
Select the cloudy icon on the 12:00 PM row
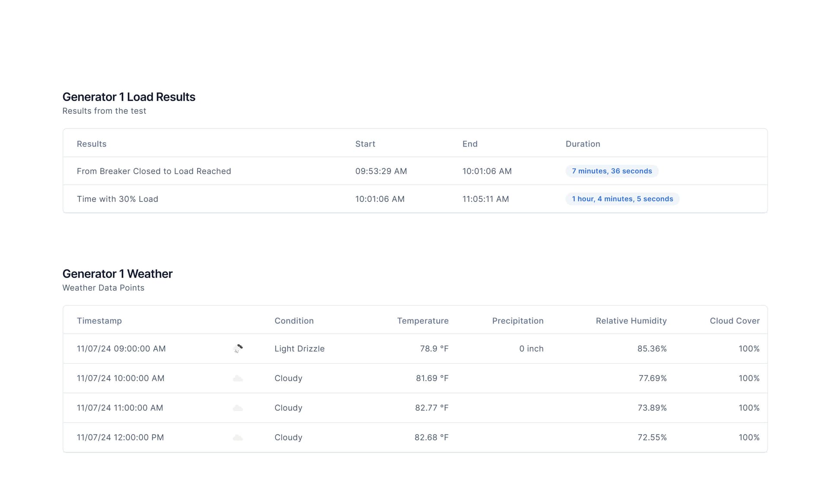[238, 437]
